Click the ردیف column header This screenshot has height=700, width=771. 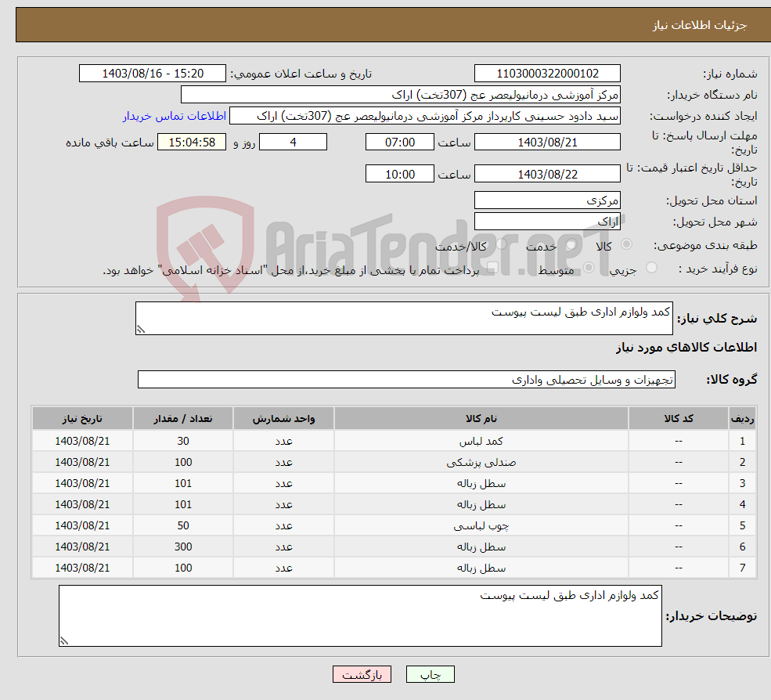742,419
